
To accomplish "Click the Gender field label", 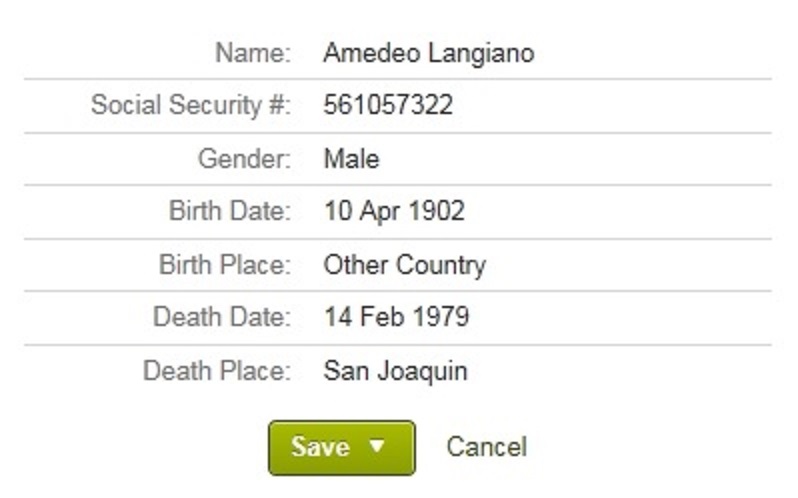I will click(x=244, y=159).
